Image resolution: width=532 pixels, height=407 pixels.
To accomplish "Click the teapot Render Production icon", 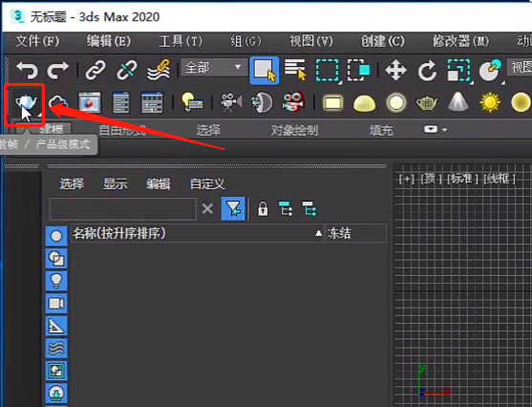I will [26, 102].
